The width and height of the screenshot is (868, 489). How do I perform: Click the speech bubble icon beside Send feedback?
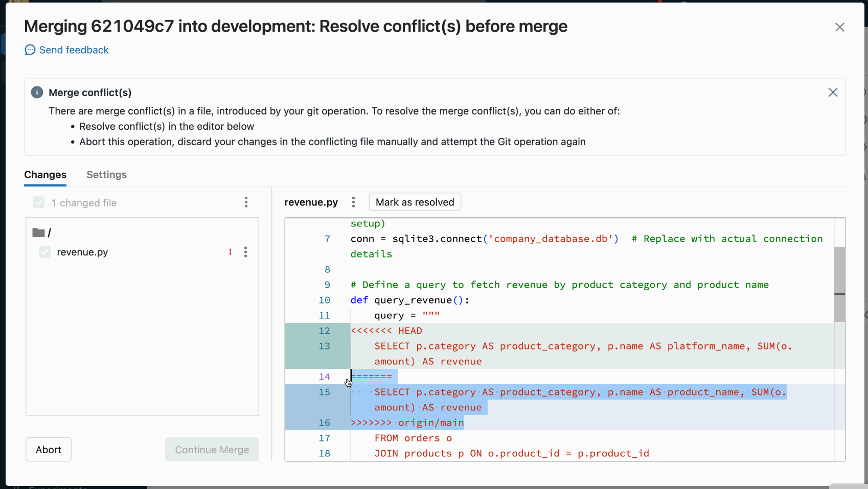click(30, 50)
